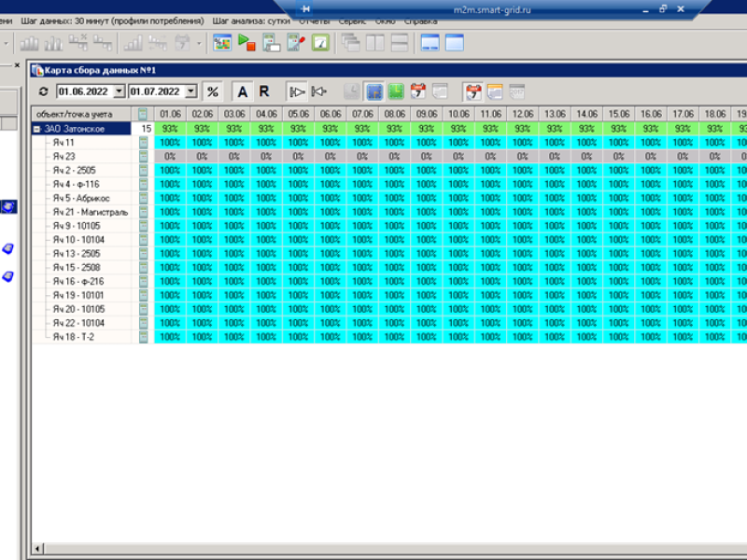747x560 pixels.
Task: Click the 93% cell of ЗАО Затонское under 05.06
Action: click(298, 129)
